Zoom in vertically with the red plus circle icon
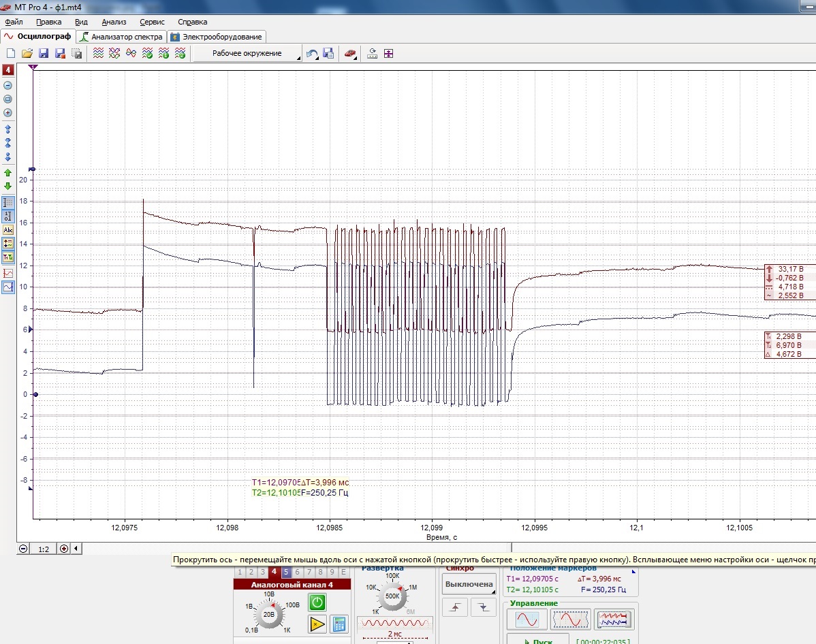 [x=7, y=113]
